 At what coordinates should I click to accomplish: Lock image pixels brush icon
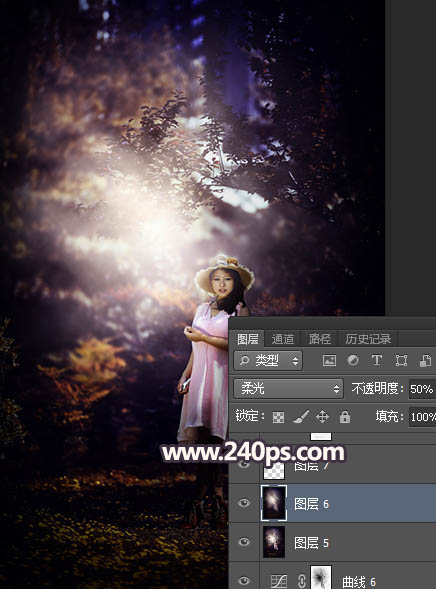click(301, 417)
